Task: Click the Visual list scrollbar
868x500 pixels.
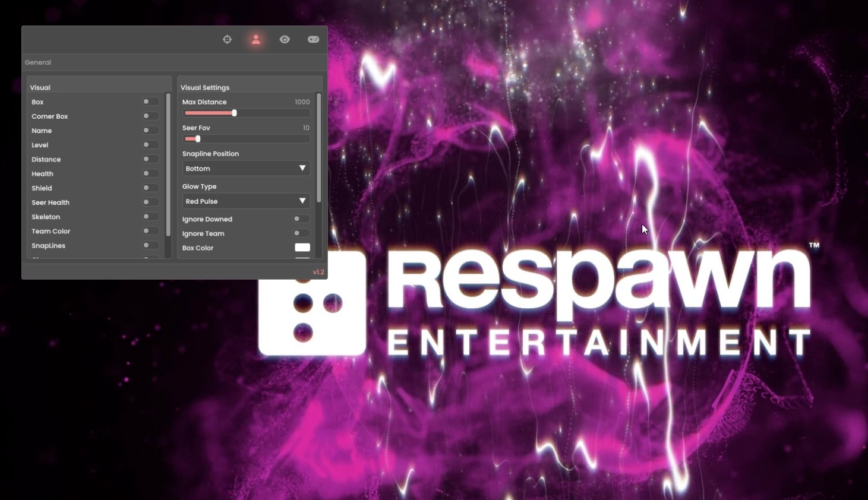Action: pyautogui.click(x=168, y=164)
